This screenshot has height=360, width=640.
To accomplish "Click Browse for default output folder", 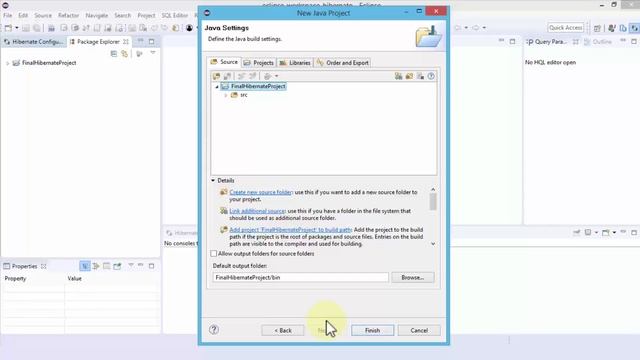I will coord(413,278).
